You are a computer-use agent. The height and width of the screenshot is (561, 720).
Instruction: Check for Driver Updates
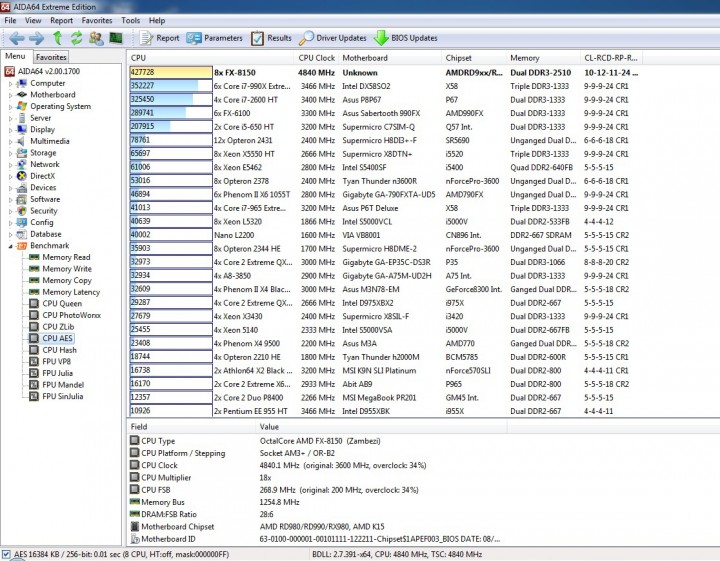[332, 38]
